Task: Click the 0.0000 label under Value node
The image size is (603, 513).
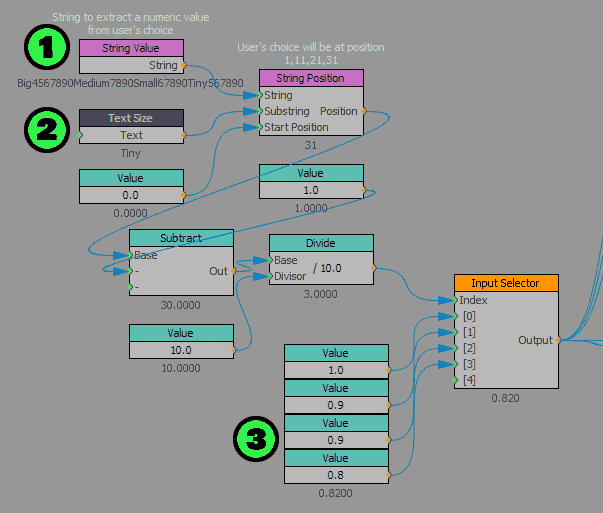Action: (130, 213)
